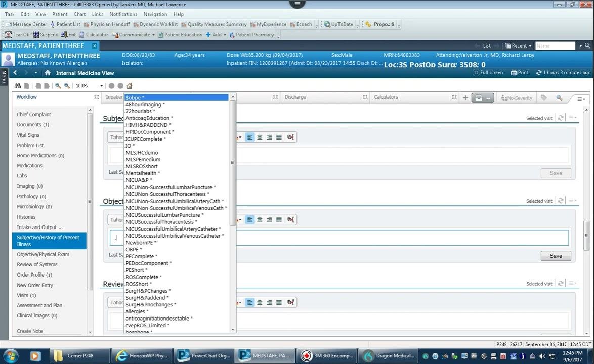Toggle center align in Subjective editor
594x364 pixels.
(260, 137)
